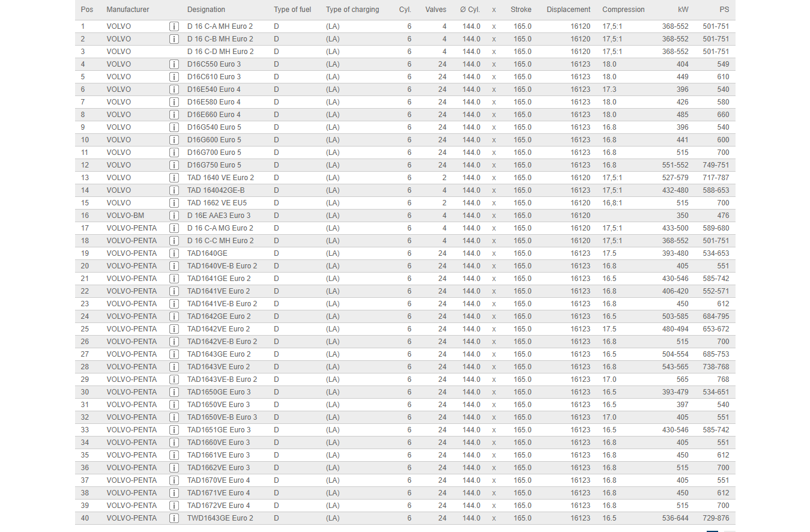This screenshot has width=810, height=532.
Task: View info icon for TAD1651GE Euro 3
Action: pos(174,430)
